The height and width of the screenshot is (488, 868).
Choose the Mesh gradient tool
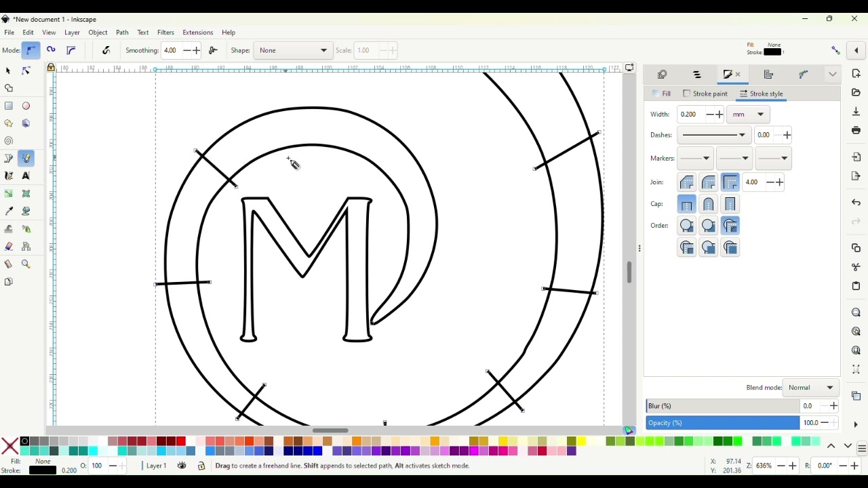tap(26, 195)
